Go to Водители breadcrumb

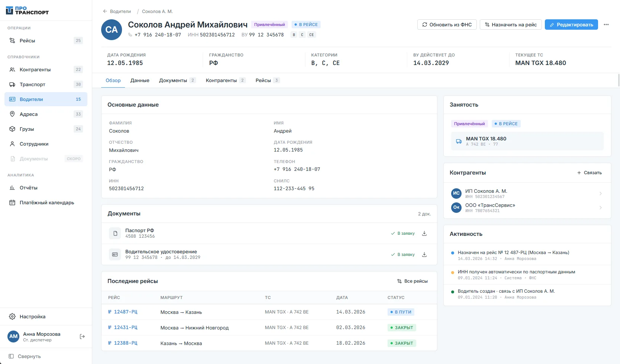[121, 12]
